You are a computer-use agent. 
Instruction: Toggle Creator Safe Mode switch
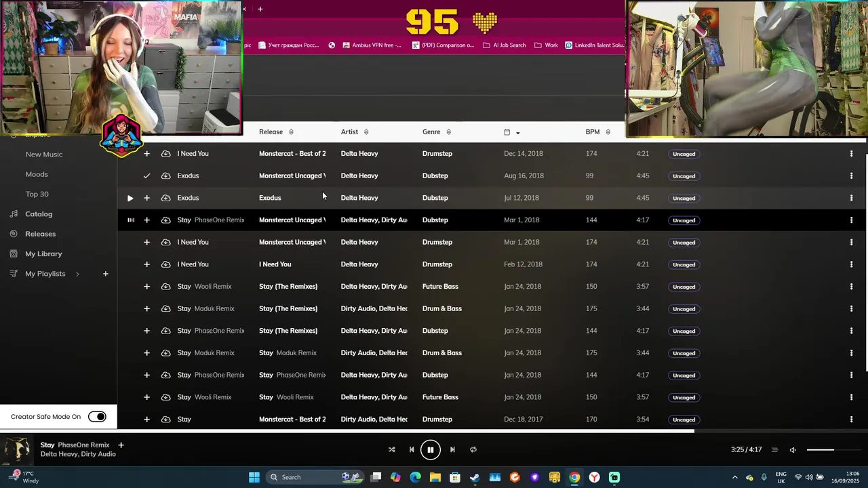[x=97, y=417]
